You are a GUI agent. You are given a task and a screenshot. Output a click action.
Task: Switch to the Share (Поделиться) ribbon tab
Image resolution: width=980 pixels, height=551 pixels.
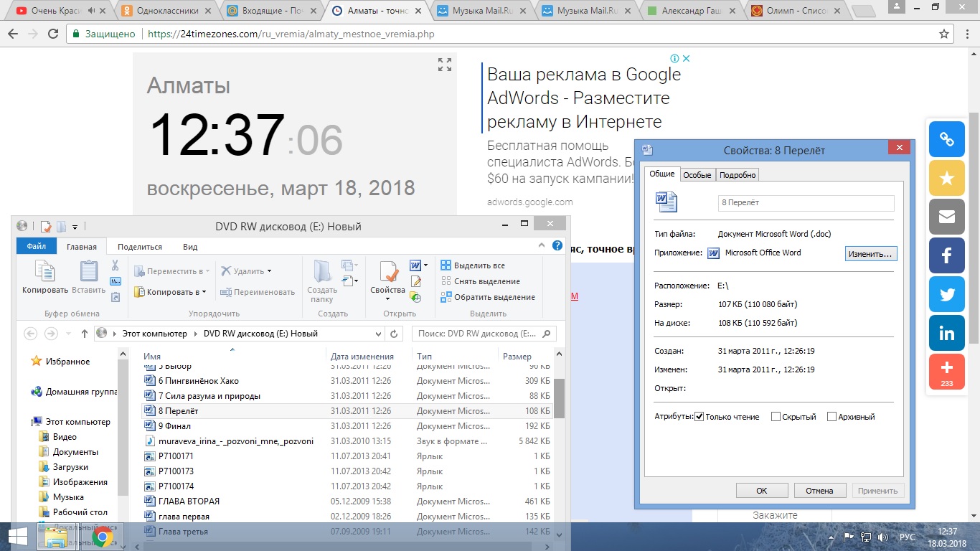click(140, 246)
